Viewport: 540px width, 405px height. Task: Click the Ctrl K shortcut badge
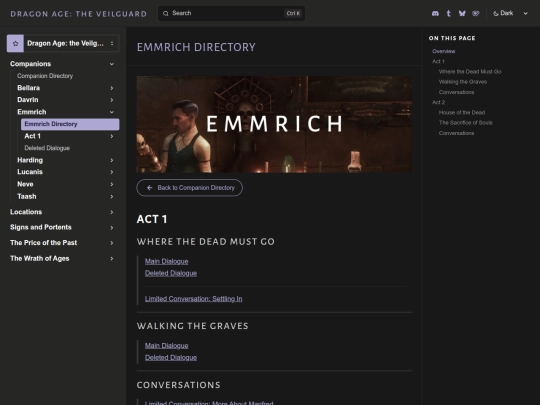[x=293, y=13]
